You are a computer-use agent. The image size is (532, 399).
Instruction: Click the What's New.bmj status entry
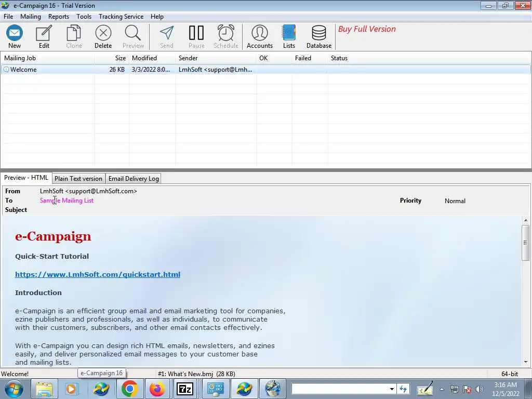tap(196, 374)
